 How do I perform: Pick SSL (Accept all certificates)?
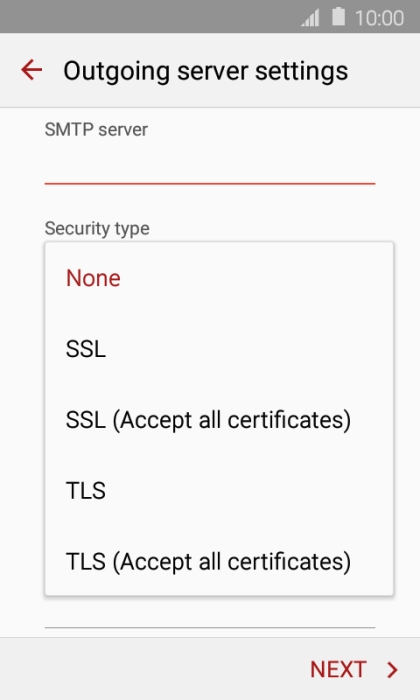[219, 420]
